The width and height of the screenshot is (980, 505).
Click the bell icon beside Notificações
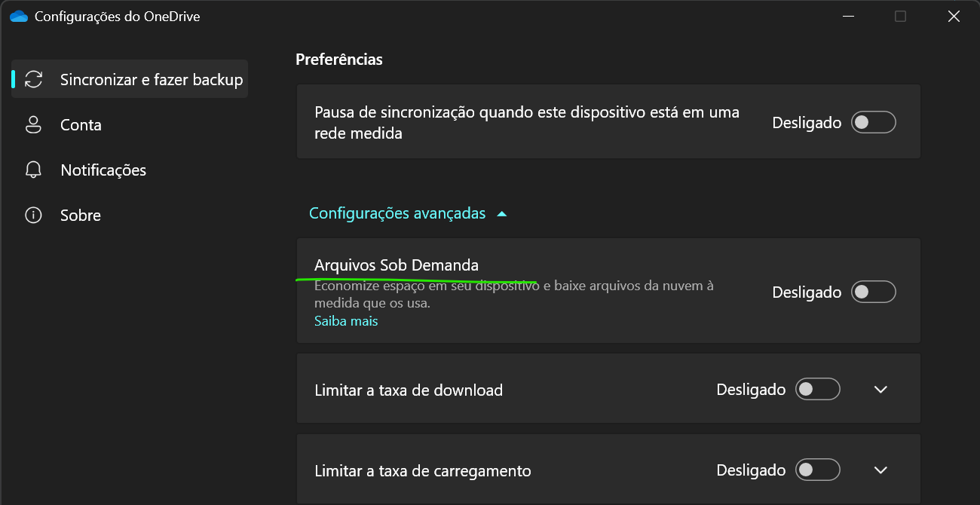pos(33,170)
